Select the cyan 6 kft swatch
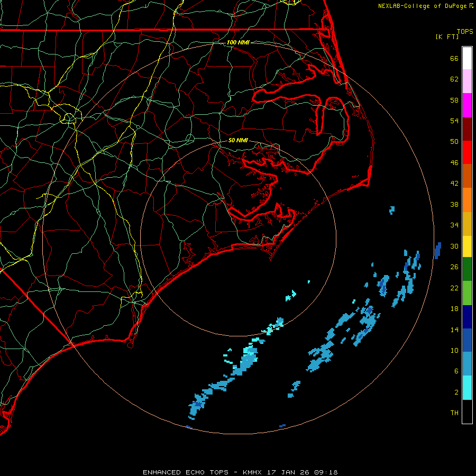The height and width of the screenshot is (476, 476). click(467, 388)
